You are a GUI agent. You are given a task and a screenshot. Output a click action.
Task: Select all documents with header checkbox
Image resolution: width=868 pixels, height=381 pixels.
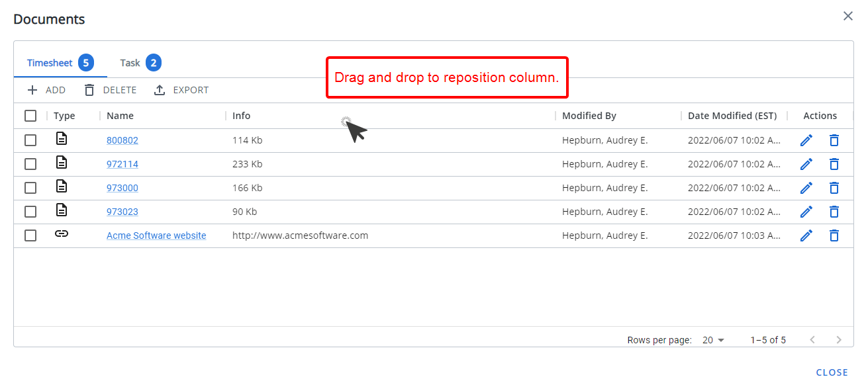point(30,116)
